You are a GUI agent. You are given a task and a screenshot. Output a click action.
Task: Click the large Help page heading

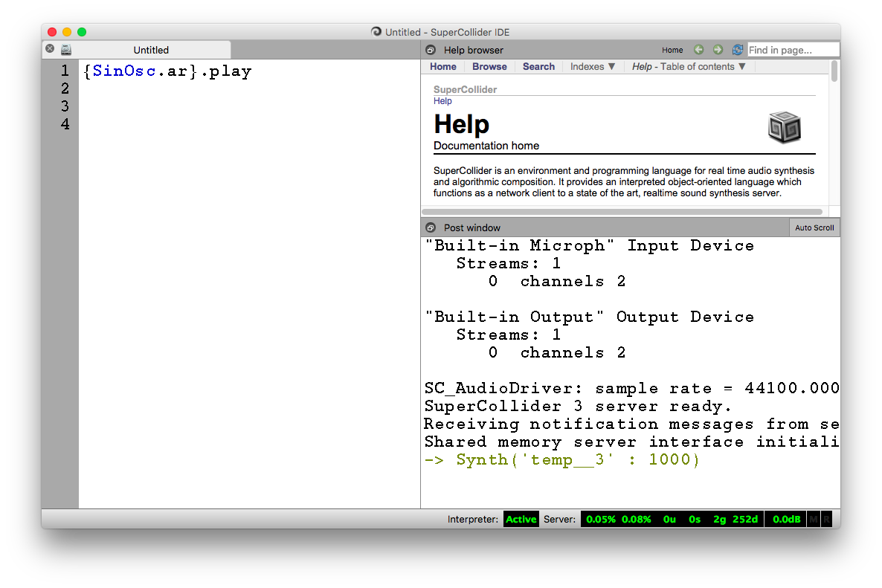click(x=461, y=124)
